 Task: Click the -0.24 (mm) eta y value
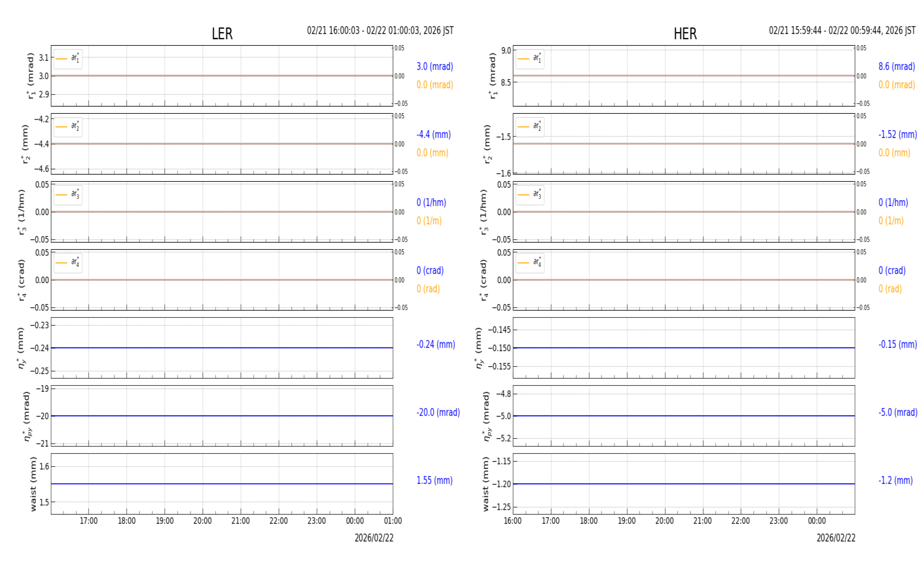tap(436, 345)
